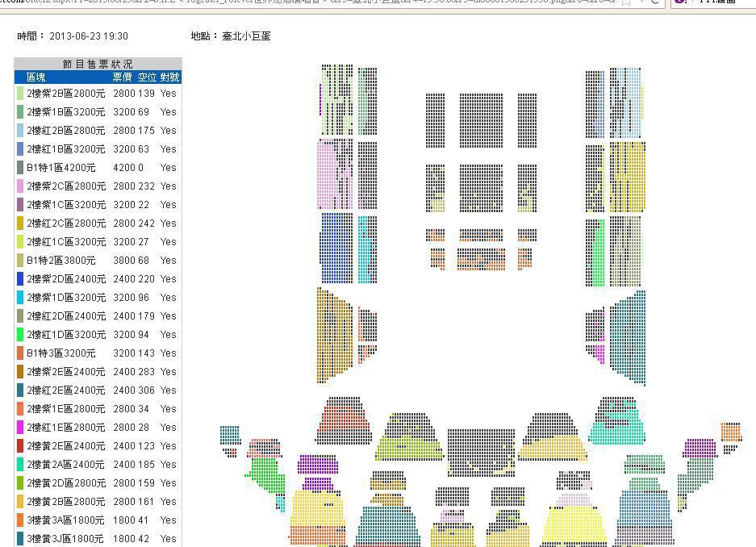The height and width of the screenshot is (547, 756).
Task: Choose the 2樓紅2E區2400元 area
Action: click(x=98, y=390)
